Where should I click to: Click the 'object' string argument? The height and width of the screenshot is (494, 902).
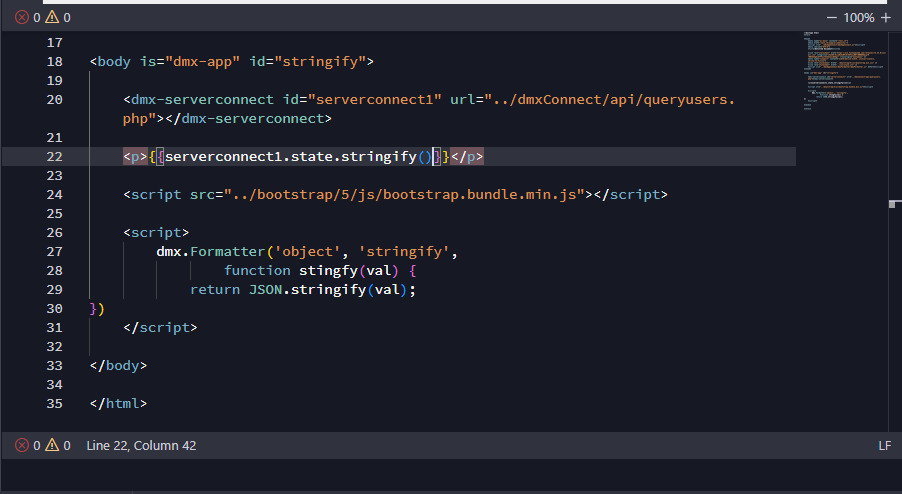(x=307, y=251)
